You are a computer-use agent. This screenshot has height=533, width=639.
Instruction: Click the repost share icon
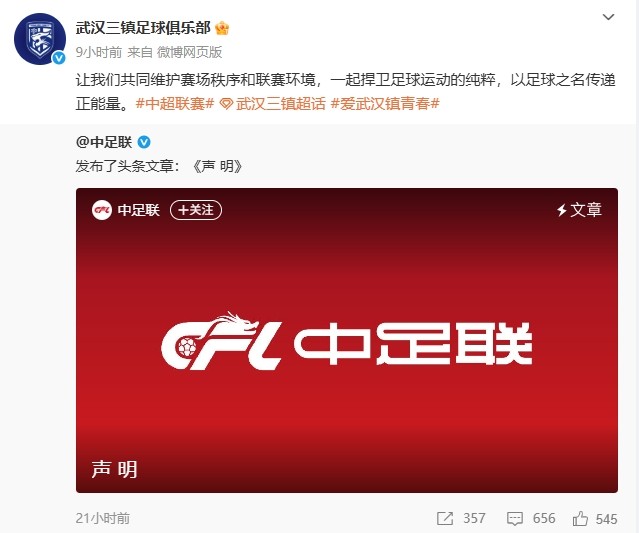point(445,519)
